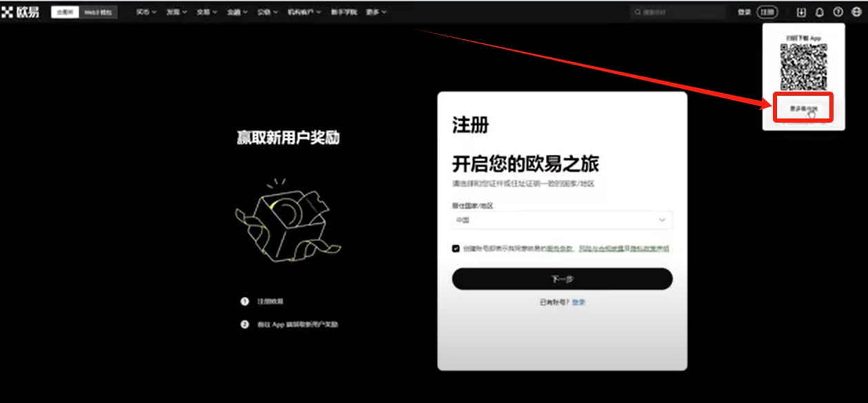
Task: Click the 开启您的欧易之旅 heading
Action: pyautogui.click(x=525, y=164)
